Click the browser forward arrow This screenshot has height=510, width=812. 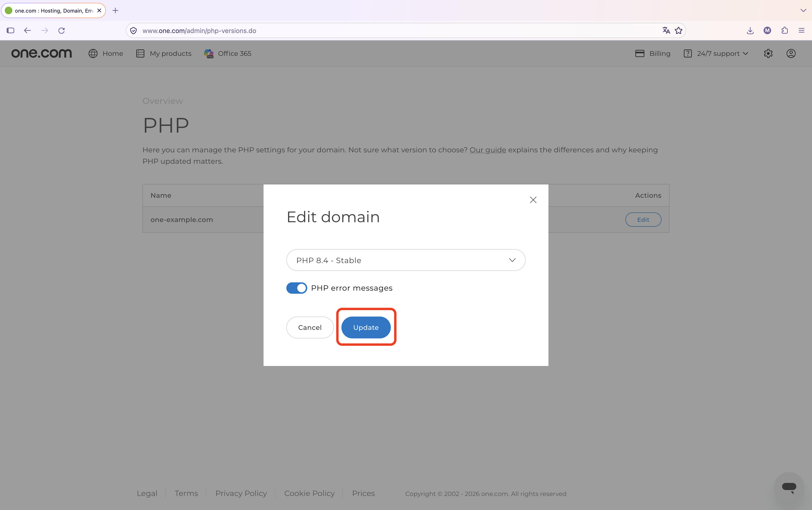(44, 30)
